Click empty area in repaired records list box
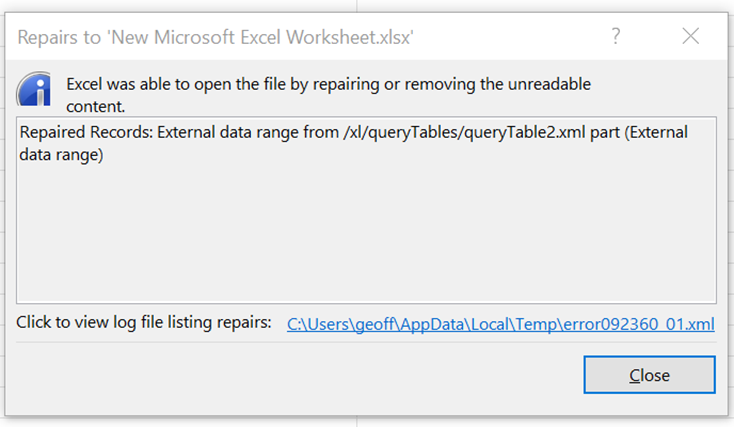The image size is (734, 427). tap(366, 234)
